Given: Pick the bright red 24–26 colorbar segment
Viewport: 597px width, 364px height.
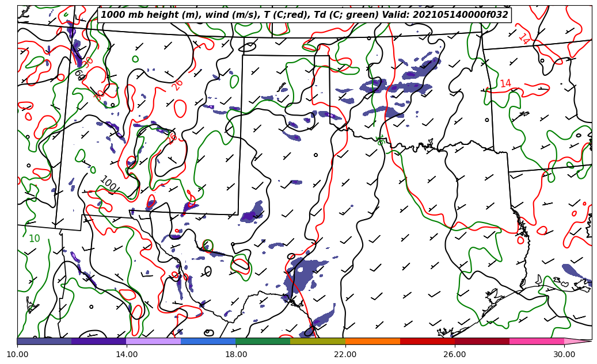Looking at the screenshot, I should coord(427,341).
